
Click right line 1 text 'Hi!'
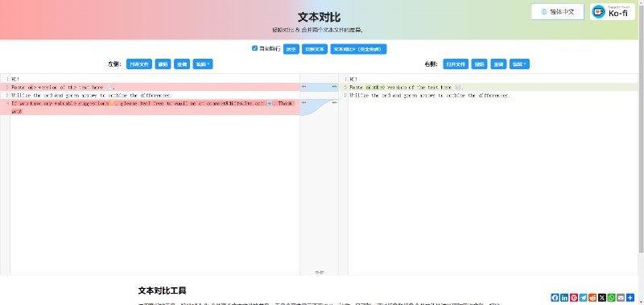pos(353,79)
